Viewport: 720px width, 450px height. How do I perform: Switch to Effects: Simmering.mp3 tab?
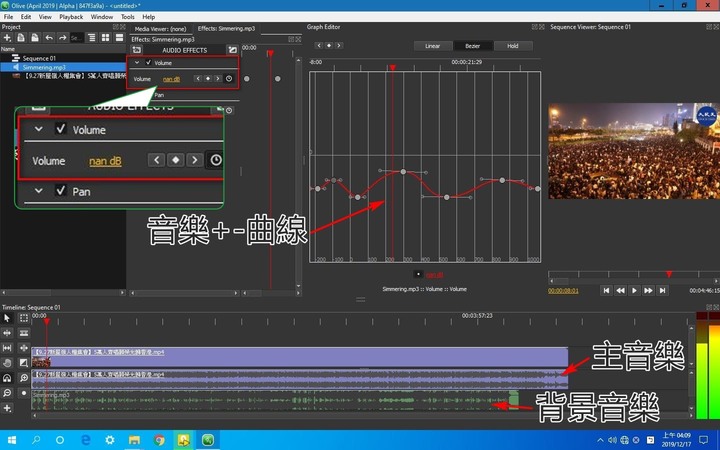point(226,28)
